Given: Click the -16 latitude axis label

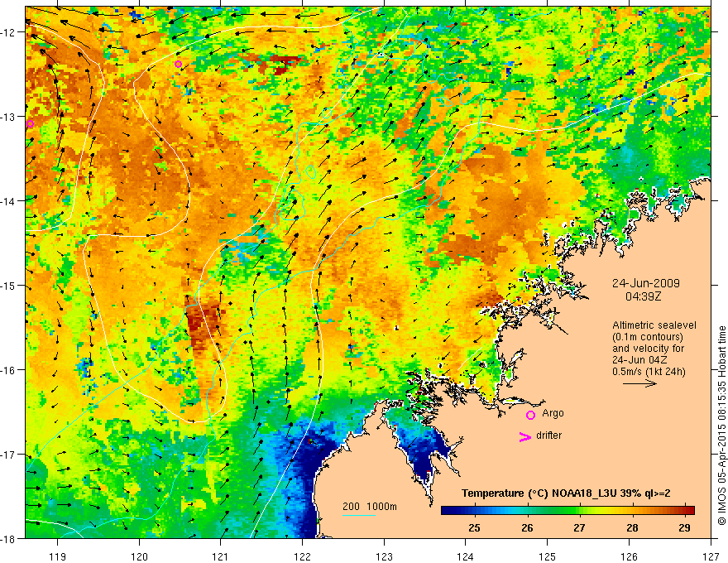Looking at the screenshot, I should (8, 370).
